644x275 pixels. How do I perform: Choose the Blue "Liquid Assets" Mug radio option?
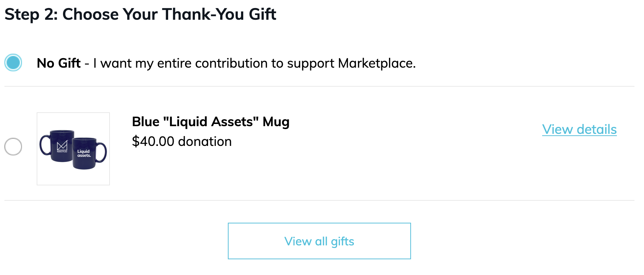coord(13,147)
